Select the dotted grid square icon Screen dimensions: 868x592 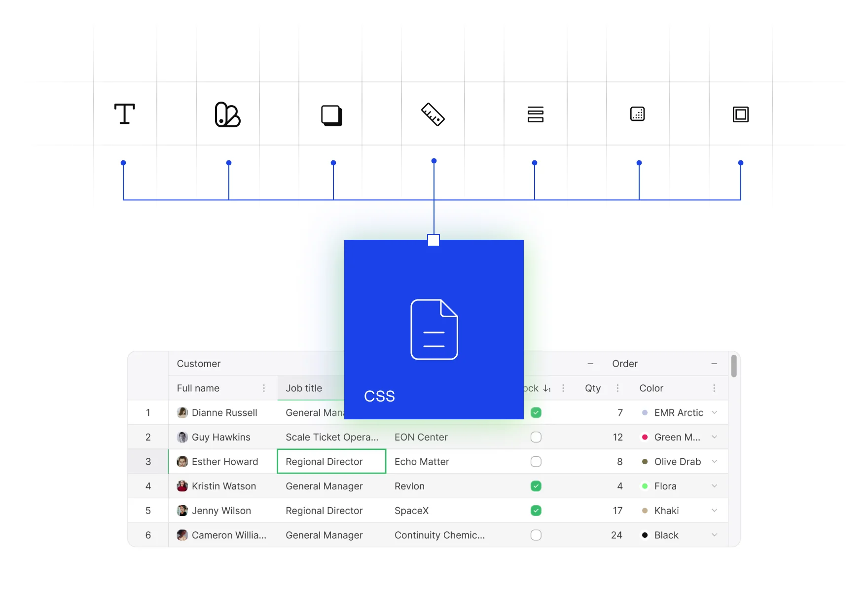[638, 114]
